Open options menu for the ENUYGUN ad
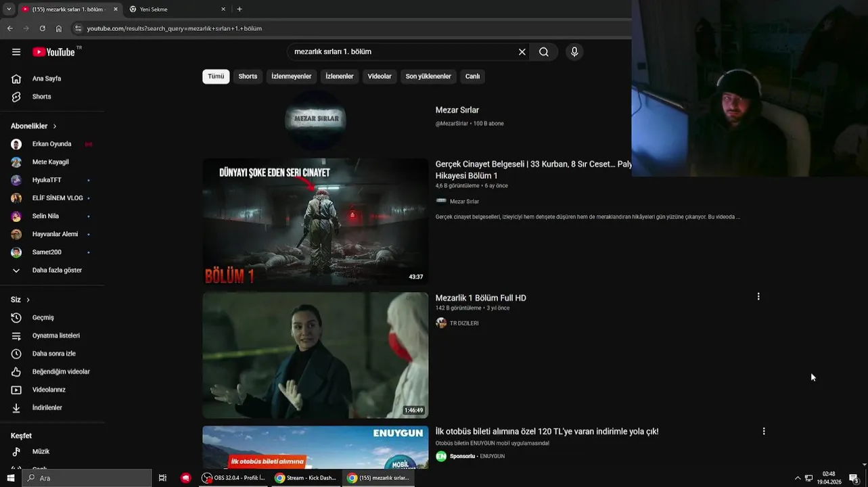The width and height of the screenshot is (868, 487). (x=764, y=431)
